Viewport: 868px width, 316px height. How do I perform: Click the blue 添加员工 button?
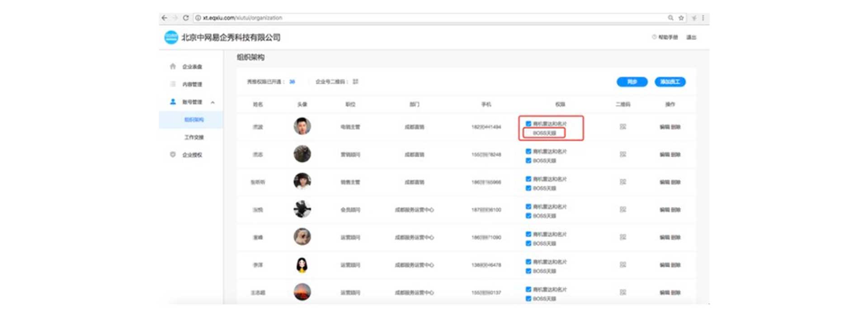coord(670,82)
